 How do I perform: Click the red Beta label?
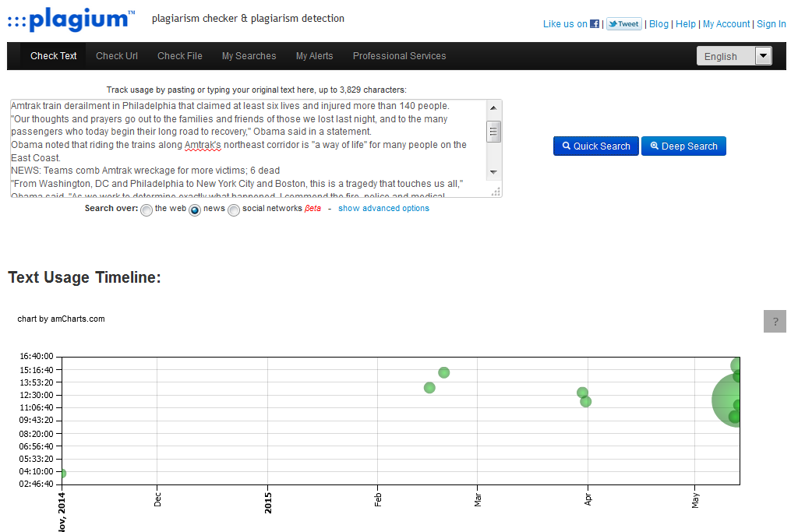pos(313,209)
